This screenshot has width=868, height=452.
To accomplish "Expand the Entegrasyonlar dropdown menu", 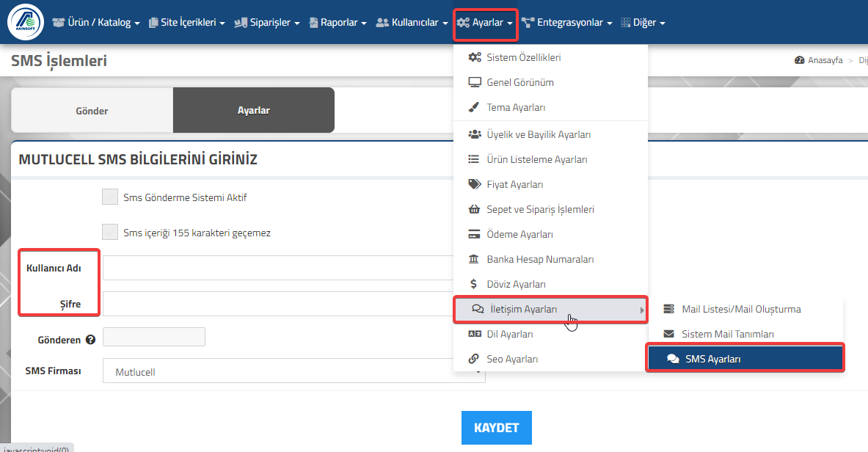I will 567,22.
